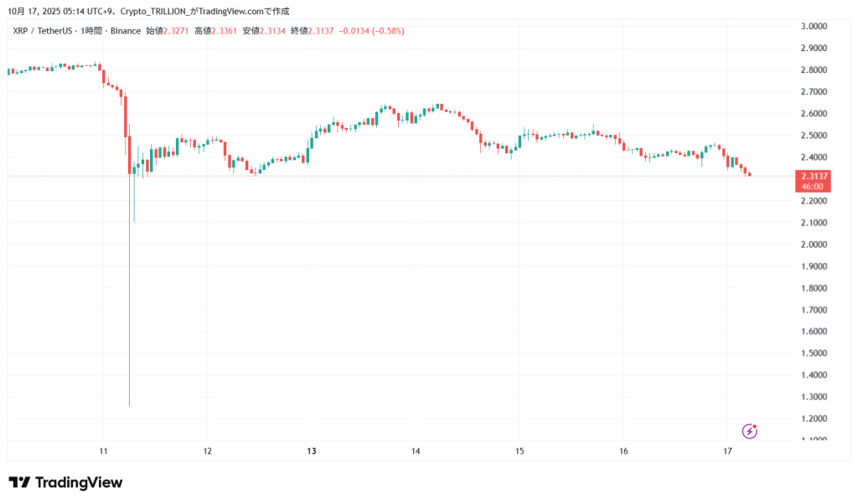Click the TradingView logo icon
858x504 pixels.
pos(19,482)
